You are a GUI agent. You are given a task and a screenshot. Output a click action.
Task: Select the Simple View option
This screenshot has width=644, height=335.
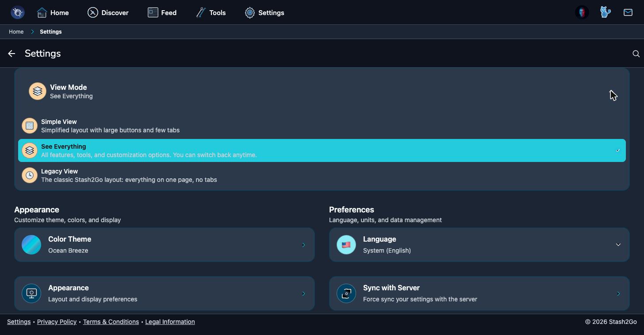[x=322, y=126]
